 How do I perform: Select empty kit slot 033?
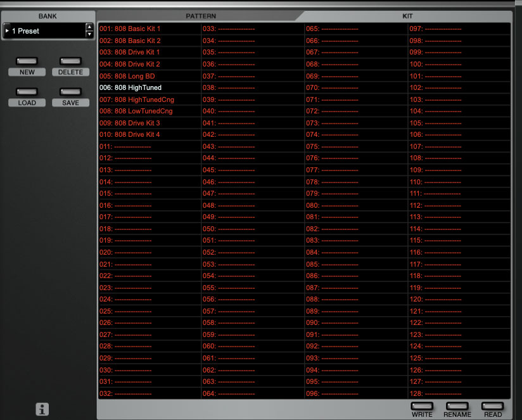click(x=253, y=29)
